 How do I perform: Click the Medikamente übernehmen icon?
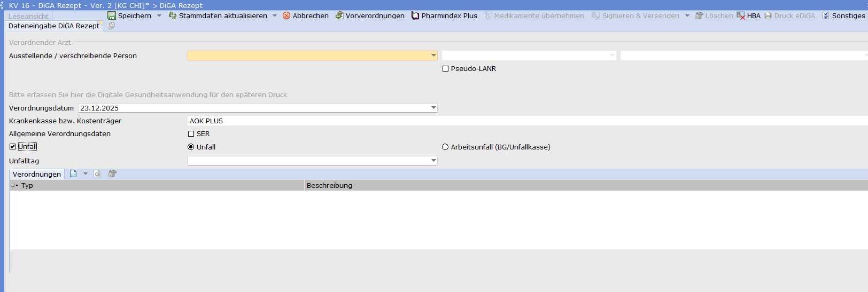click(488, 15)
